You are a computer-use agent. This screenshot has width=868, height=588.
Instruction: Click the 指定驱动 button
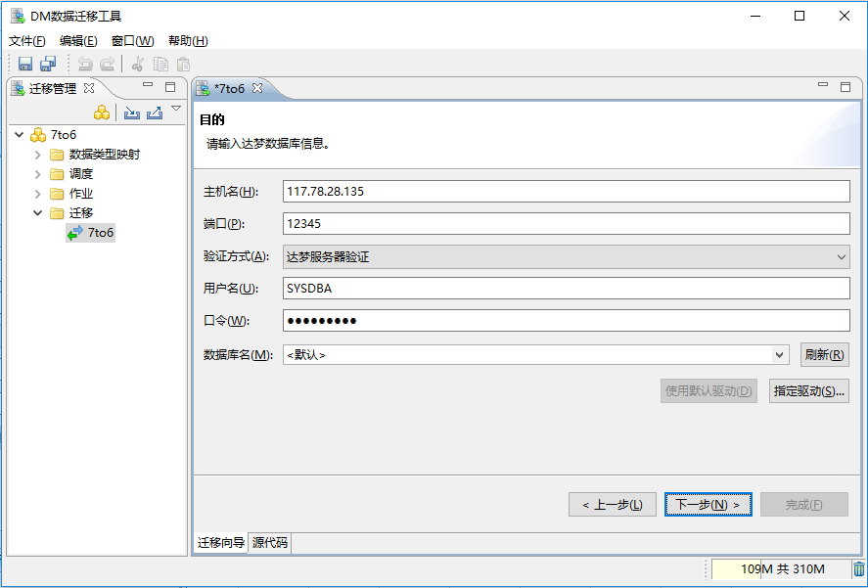[806, 390]
